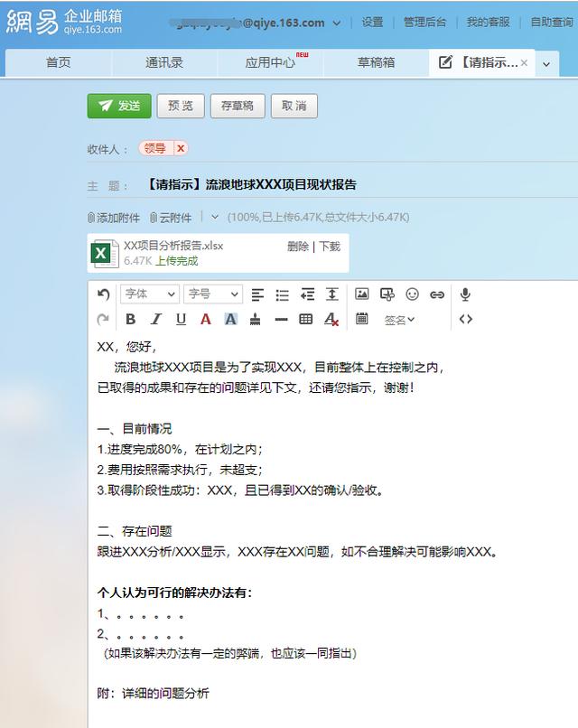Insert an image into the message
This screenshot has width=578, height=728.
click(x=361, y=294)
